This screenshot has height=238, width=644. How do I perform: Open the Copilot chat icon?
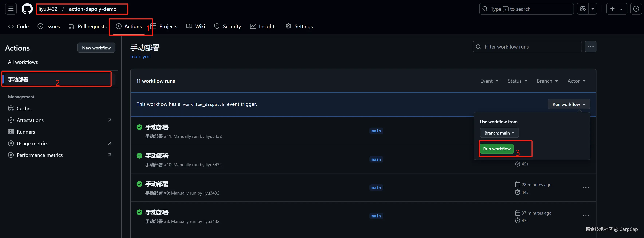tap(583, 9)
